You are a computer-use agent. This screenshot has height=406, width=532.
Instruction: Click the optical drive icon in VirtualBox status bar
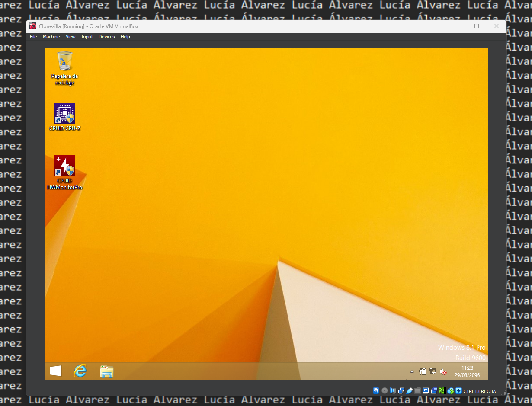point(385,391)
